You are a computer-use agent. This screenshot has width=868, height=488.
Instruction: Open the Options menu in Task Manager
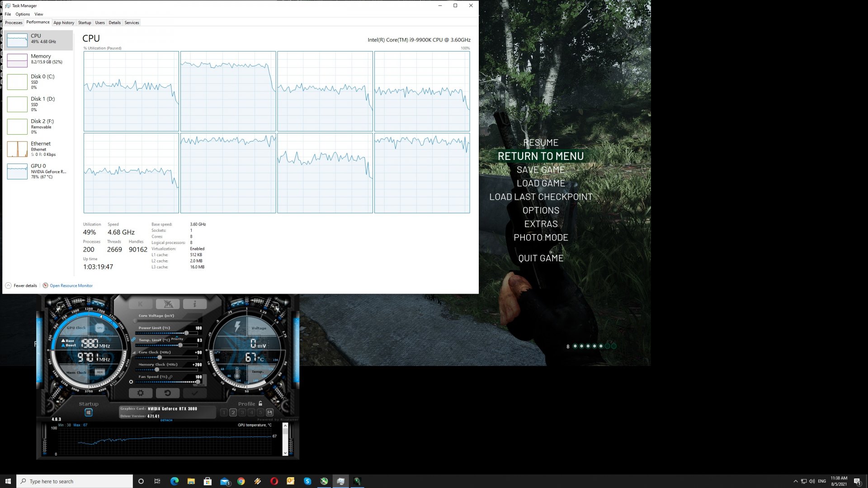point(23,14)
